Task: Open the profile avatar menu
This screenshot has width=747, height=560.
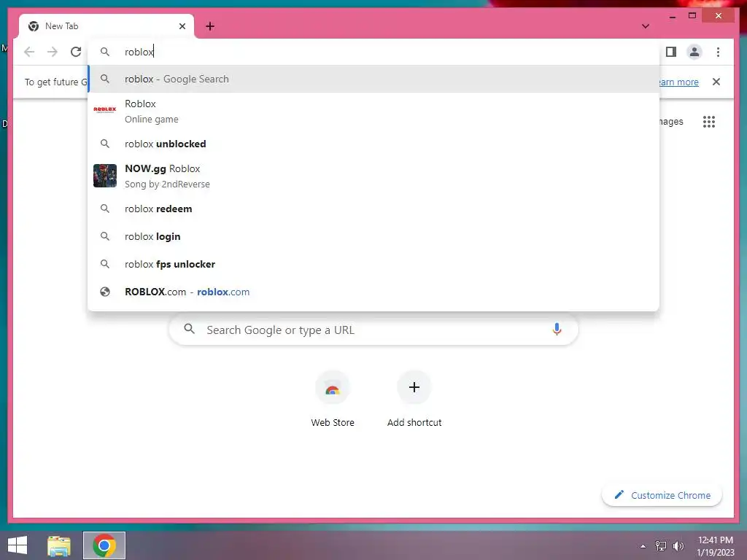Action: click(x=694, y=52)
